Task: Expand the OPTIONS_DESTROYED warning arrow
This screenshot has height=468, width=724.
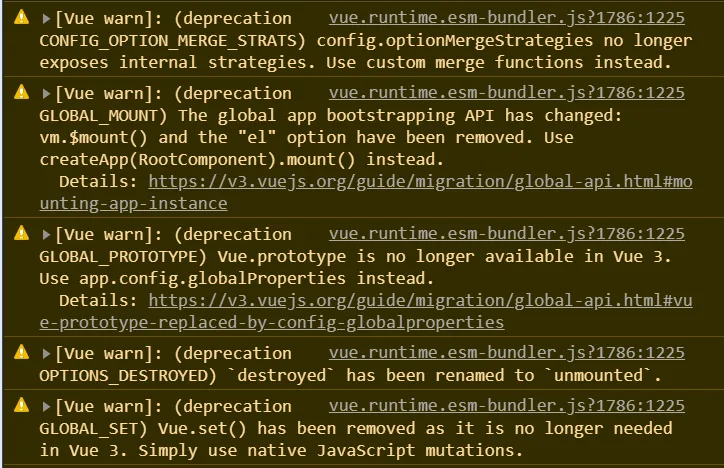Action: coord(46,354)
